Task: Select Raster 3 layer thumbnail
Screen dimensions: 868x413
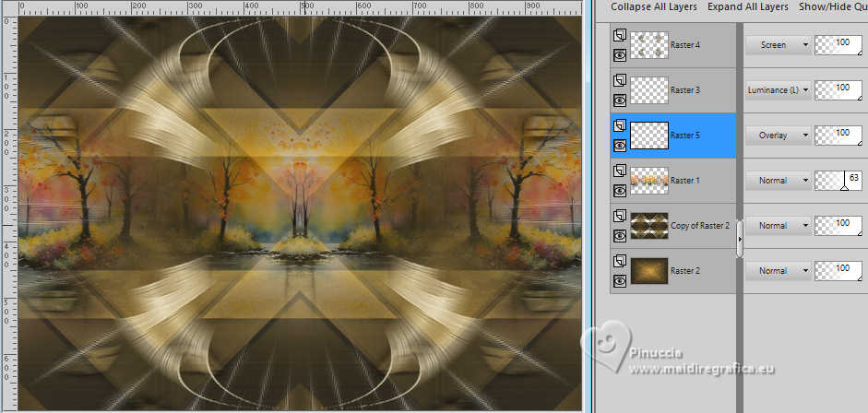Action: click(648, 90)
